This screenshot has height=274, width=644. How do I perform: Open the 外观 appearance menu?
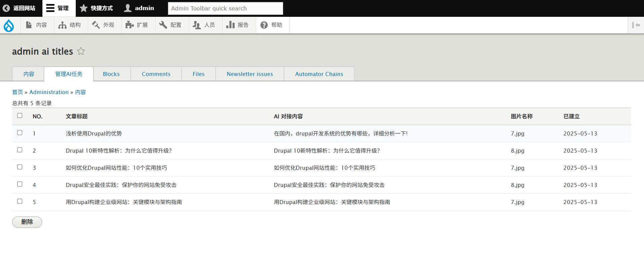coord(105,25)
